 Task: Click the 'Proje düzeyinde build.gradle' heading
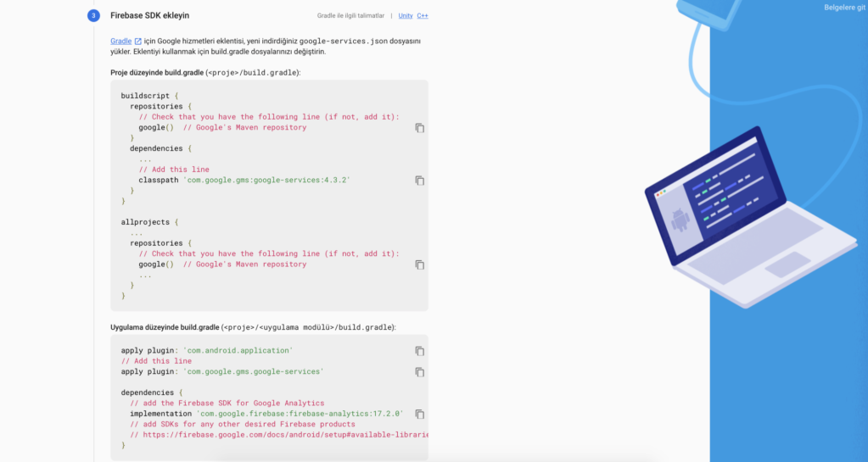[x=157, y=73]
